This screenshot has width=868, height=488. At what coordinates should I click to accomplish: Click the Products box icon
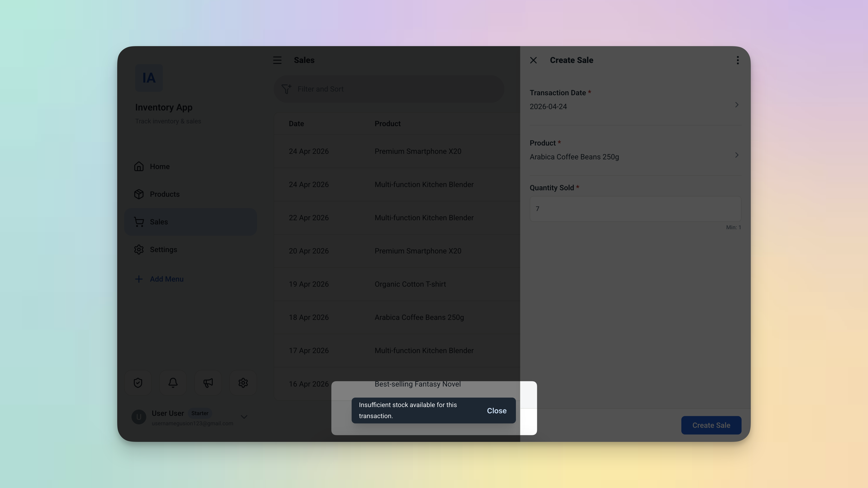(139, 194)
